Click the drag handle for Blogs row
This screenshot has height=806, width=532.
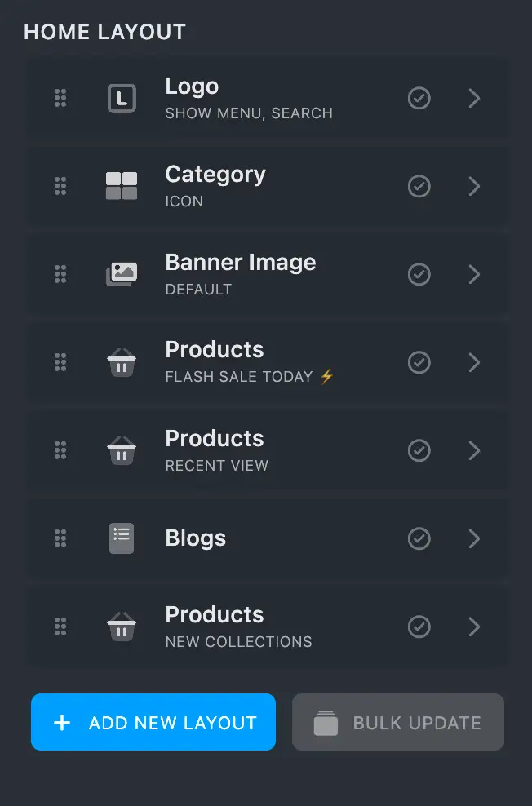coord(60,538)
